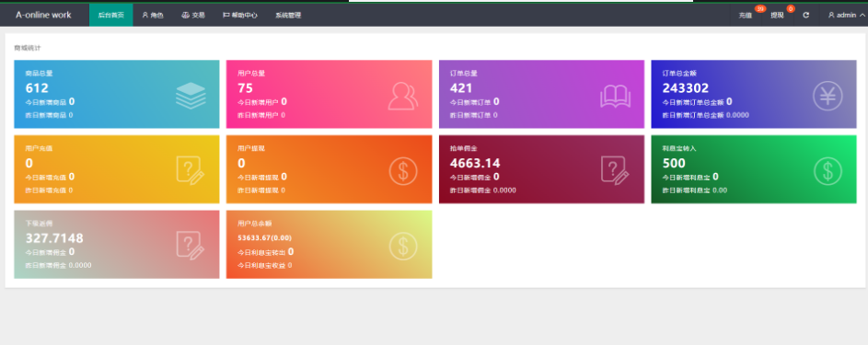This screenshot has width=868, height=345.
Task: Open 提现 notifications in top bar
Action: 778,15
